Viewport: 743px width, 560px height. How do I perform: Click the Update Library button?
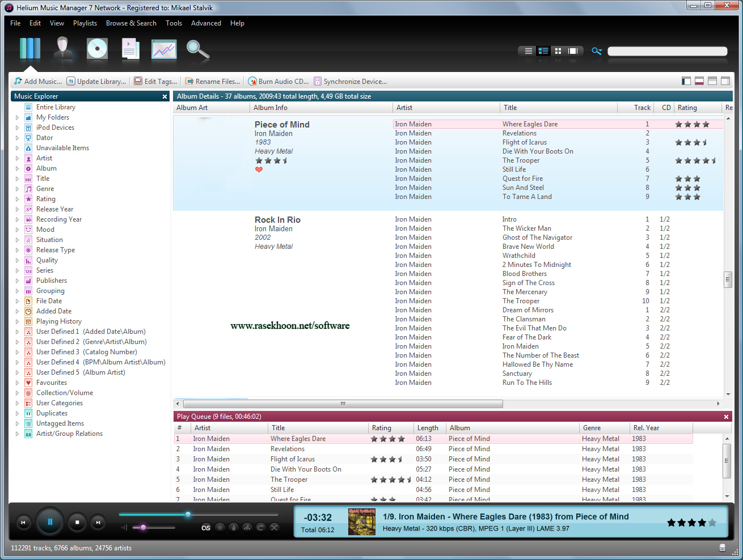tap(96, 81)
